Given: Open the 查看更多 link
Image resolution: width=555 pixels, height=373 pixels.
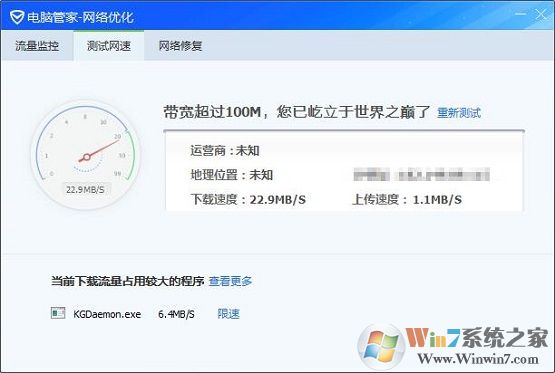Looking at the screenshot, I should (x=230, y=281).
